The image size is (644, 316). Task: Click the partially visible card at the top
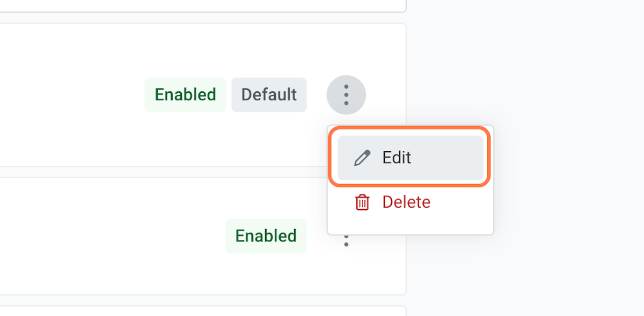[x=203, y=5]
